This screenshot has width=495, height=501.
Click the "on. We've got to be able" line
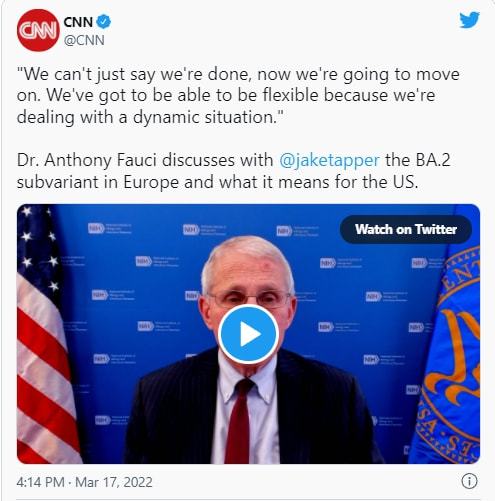[x=226, y=96]
